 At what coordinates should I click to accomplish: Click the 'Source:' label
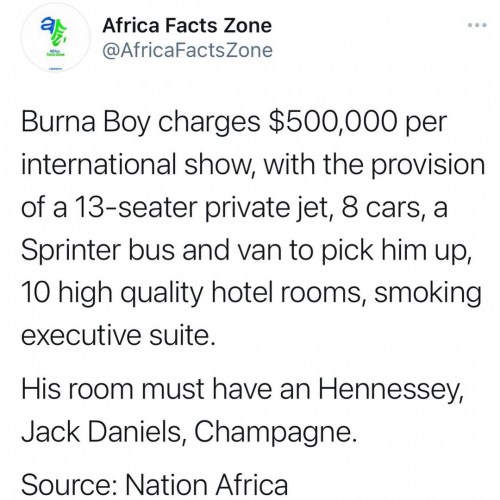pos(69,485)
